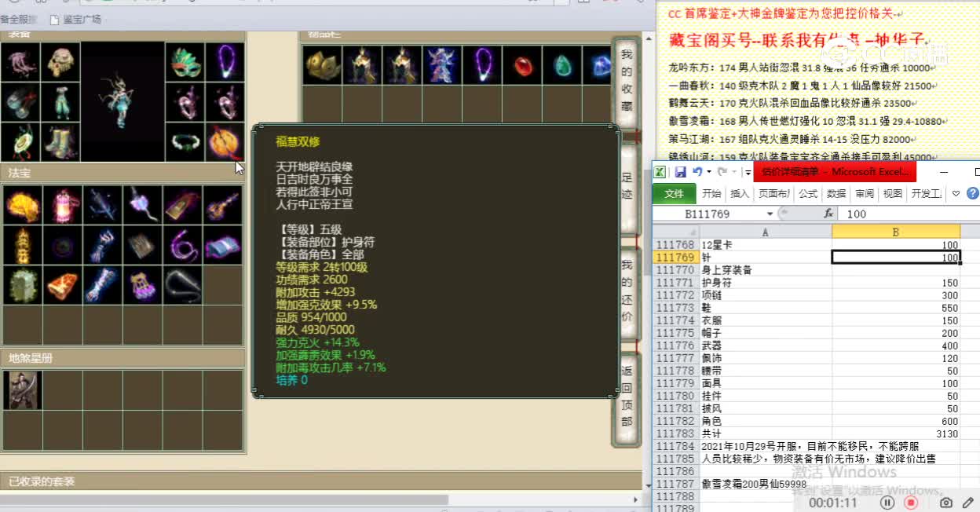Click the formula bar showing 100

pos(909,214)
